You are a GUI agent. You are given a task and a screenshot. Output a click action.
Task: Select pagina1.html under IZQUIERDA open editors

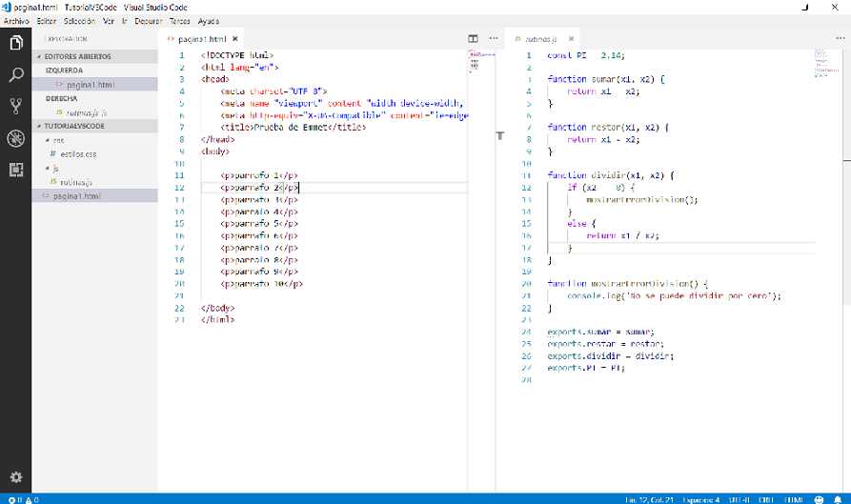pos(95,85)
